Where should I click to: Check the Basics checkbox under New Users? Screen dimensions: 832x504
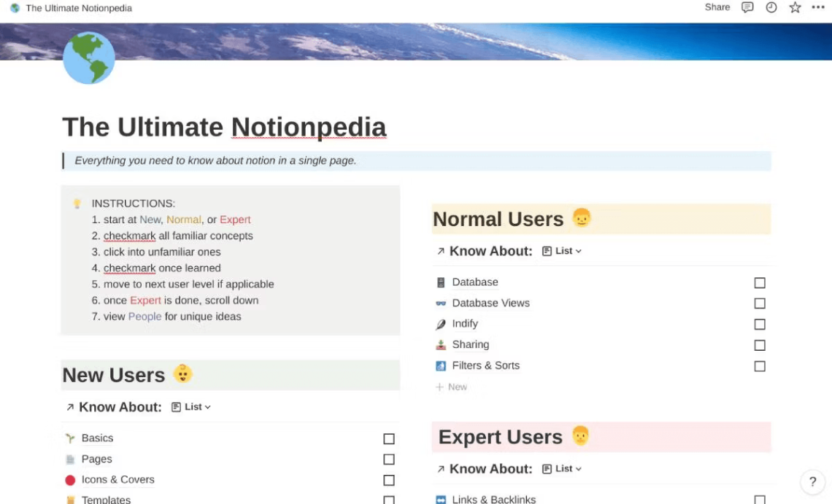pyautogui.click(x=389, y=438)
